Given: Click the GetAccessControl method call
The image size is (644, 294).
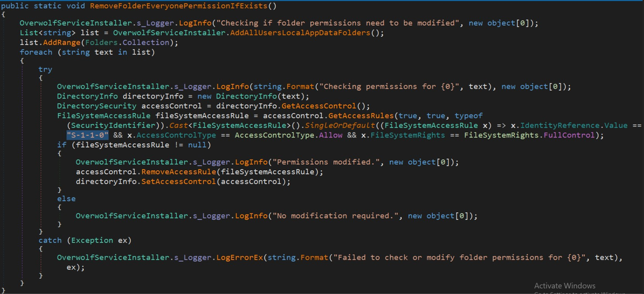Looking at the screenshot, I should (x=318, y=106).
